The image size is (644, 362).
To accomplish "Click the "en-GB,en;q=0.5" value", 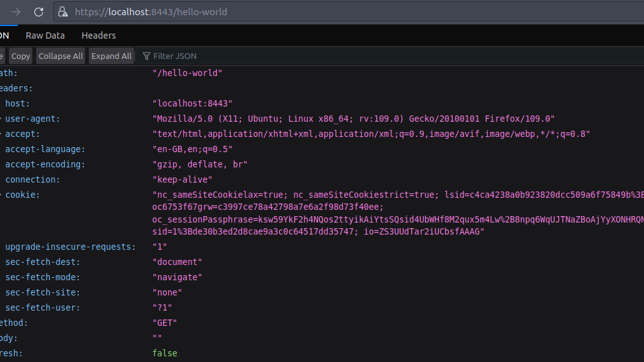I will 192,149.
